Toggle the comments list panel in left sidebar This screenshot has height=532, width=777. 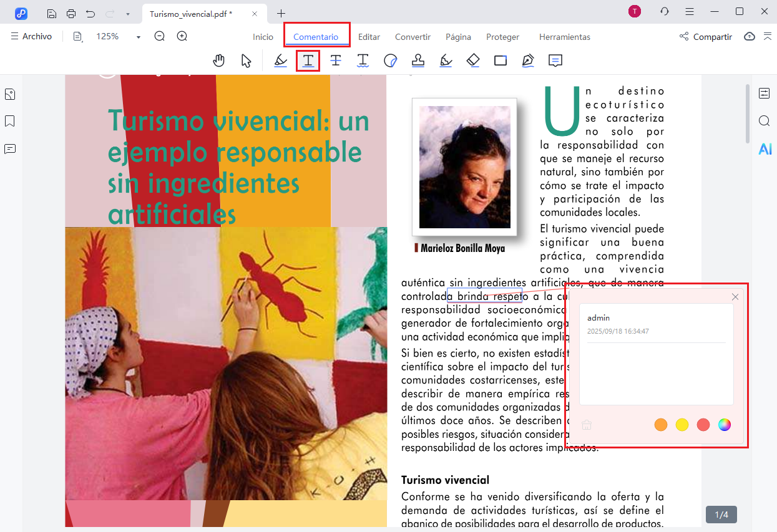tap(10, 149)
